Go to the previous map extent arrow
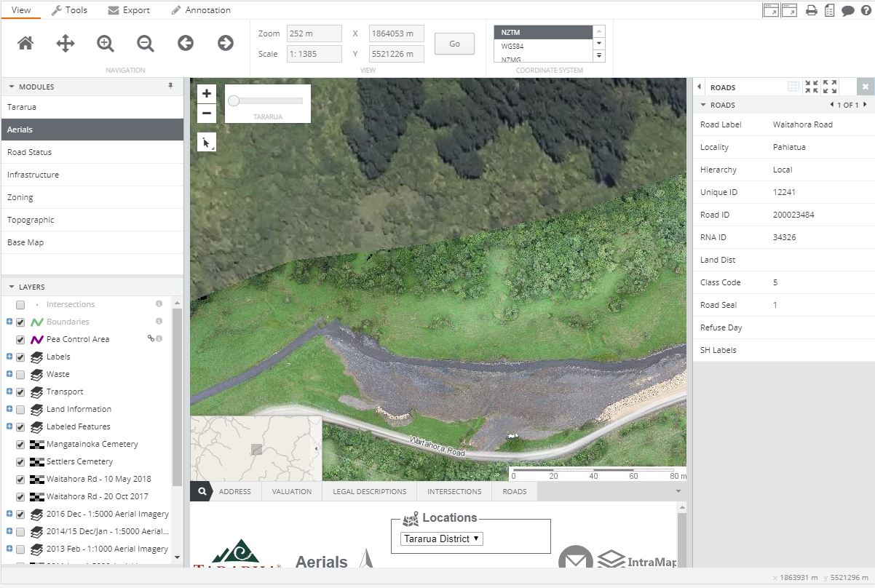 pyautogui.click(x=186, y=43)
